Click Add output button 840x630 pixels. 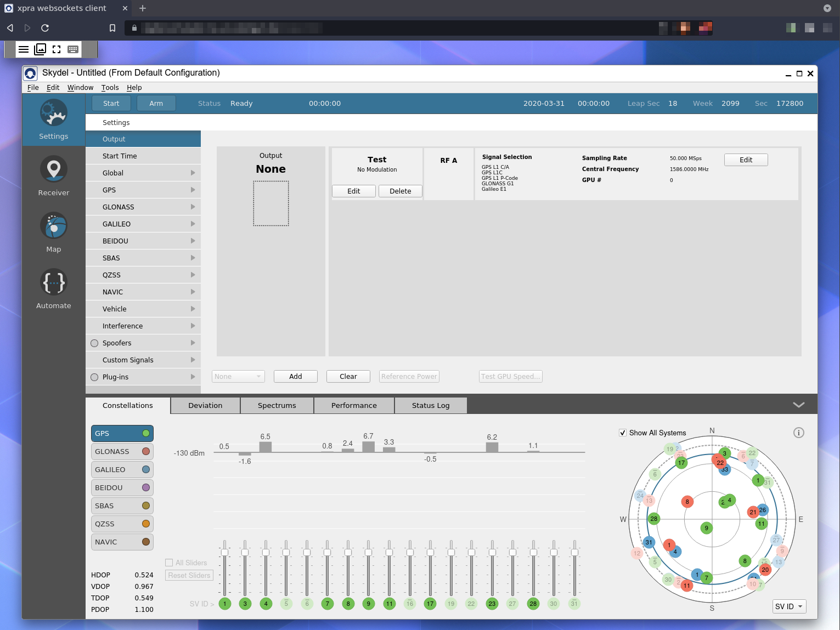[x=296, y=376]
